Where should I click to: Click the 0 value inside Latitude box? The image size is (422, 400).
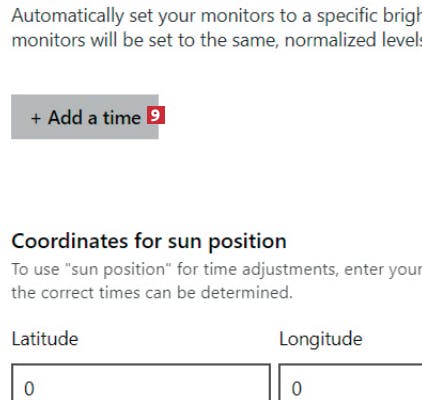click(x=29, y=388)
